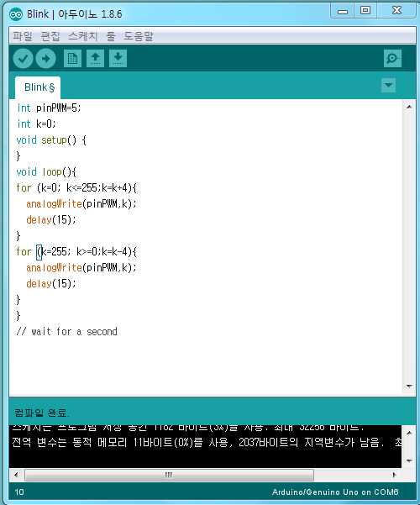Click console horizontal scrollbar right arrow
Screen dimensions: 420x505
(394, 475)
